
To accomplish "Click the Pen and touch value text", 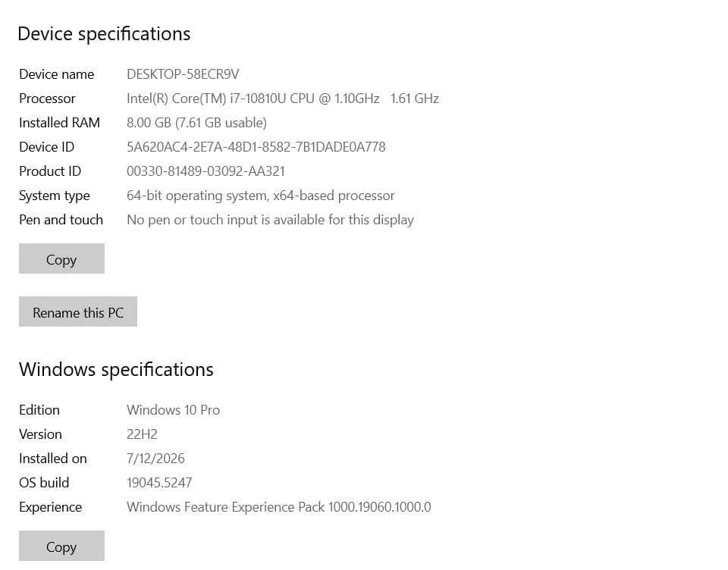I will 270,220.
